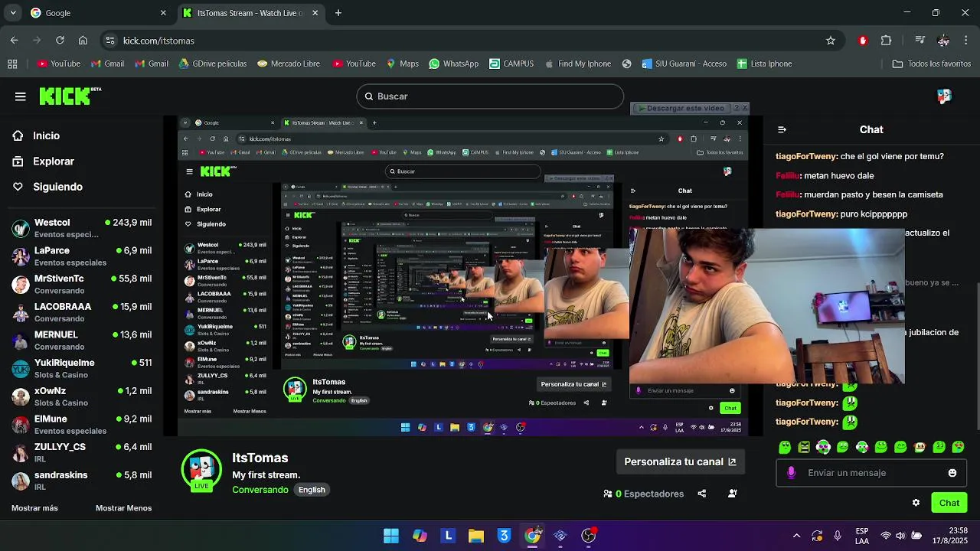Viewport: 980px width, 551px height.
Task: Open Chrome three-dot menu
Action: 966,41
